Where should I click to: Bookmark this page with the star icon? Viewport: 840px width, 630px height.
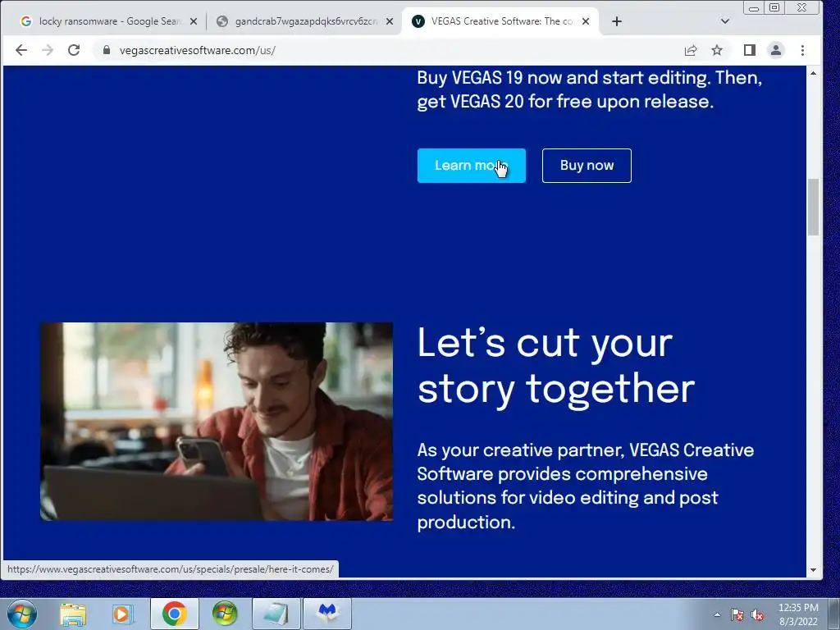click(x=717, y=50)
